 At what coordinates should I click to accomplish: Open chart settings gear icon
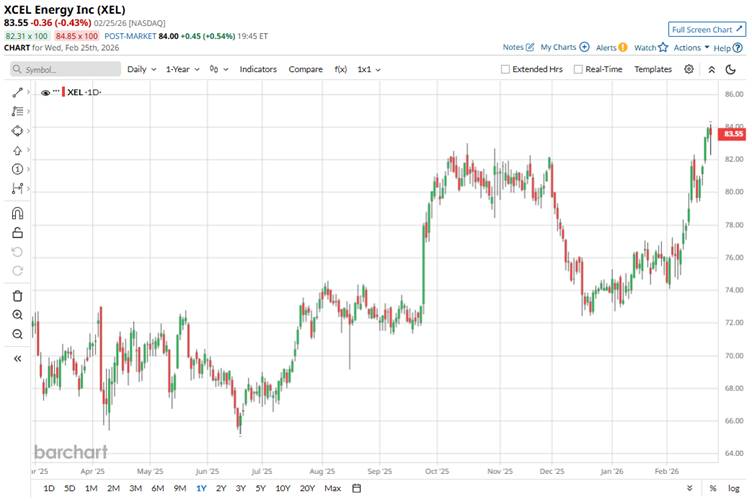point(689,69)
